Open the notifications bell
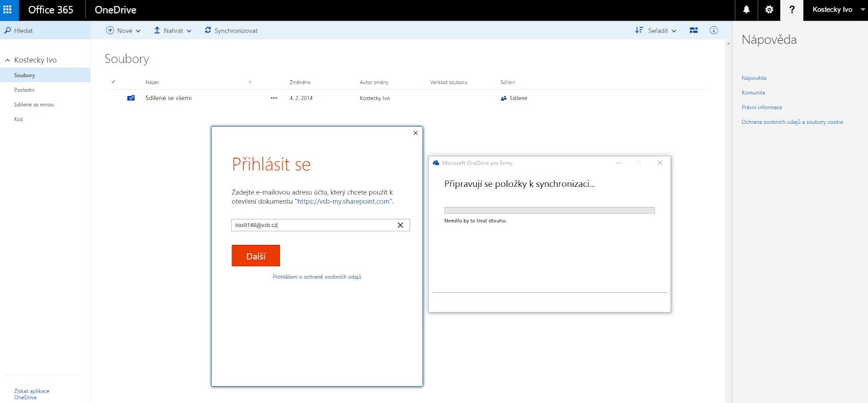Viewport: 868px width, 403px height. [746, 10]
